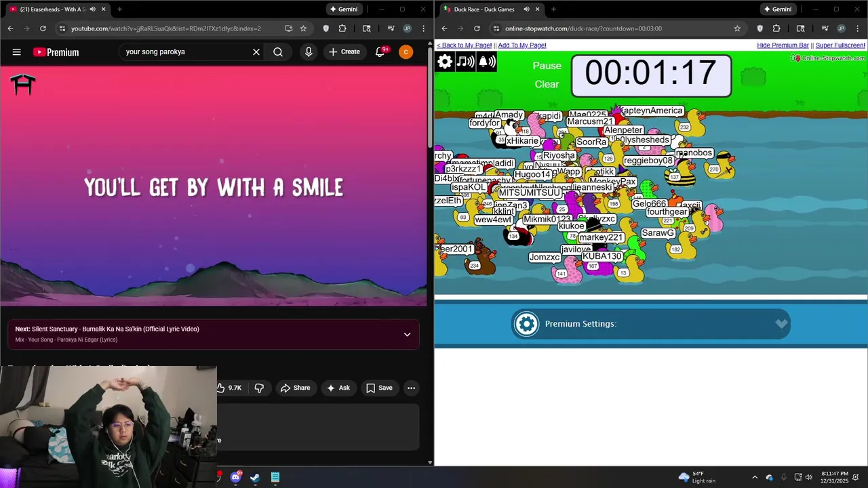This screenshot has height=488, width=868.
Task: Clear the YouTube search text
Action: (x=256, y=52)
